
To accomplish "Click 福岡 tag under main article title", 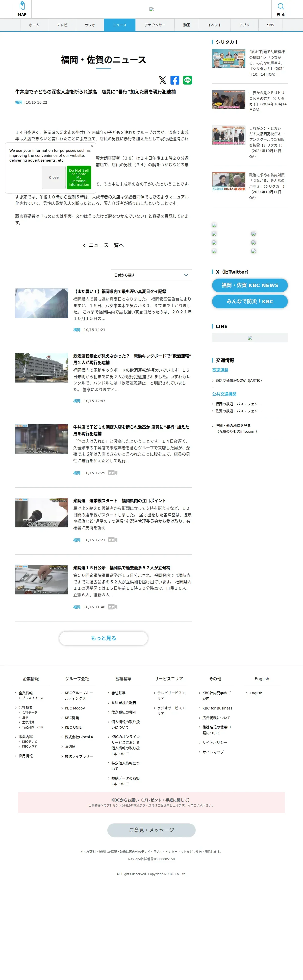I will point(19,102).
